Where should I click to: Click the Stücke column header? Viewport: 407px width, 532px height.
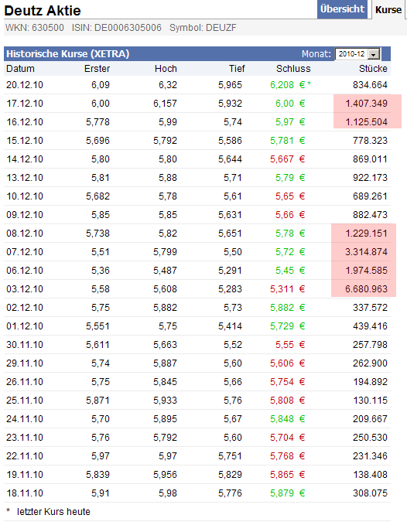[373, 69]
